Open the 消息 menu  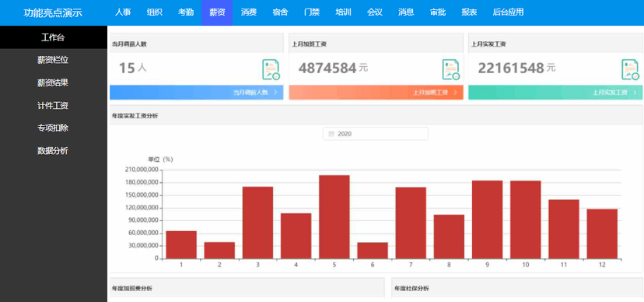(x=406, y=12)
